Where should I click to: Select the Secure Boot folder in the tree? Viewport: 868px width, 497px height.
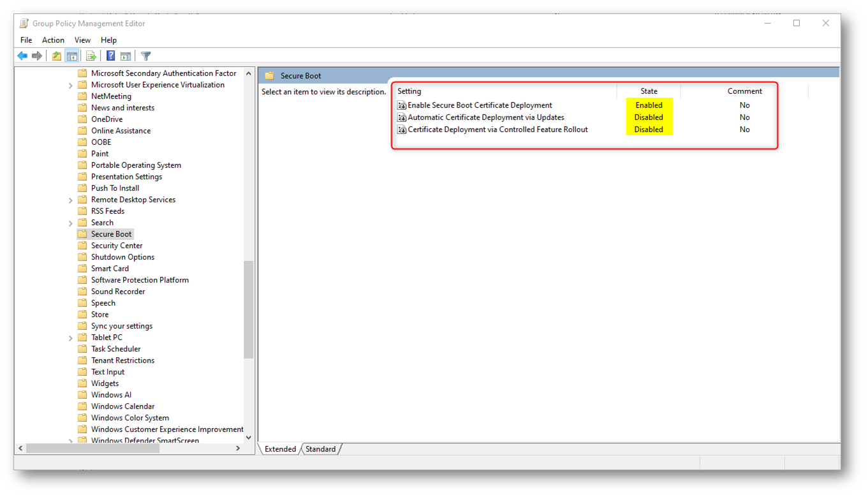111,234
